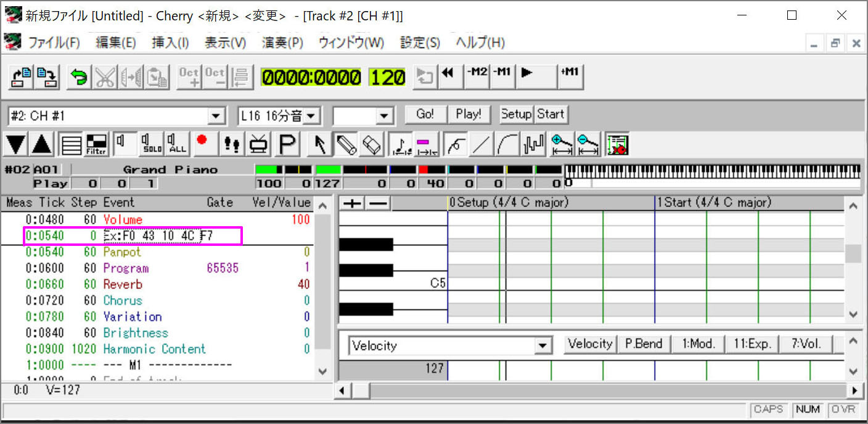Select the random waveform drawing tool
Screen dimensions: 868x424
pyautogui.click(x=533, y=144)
